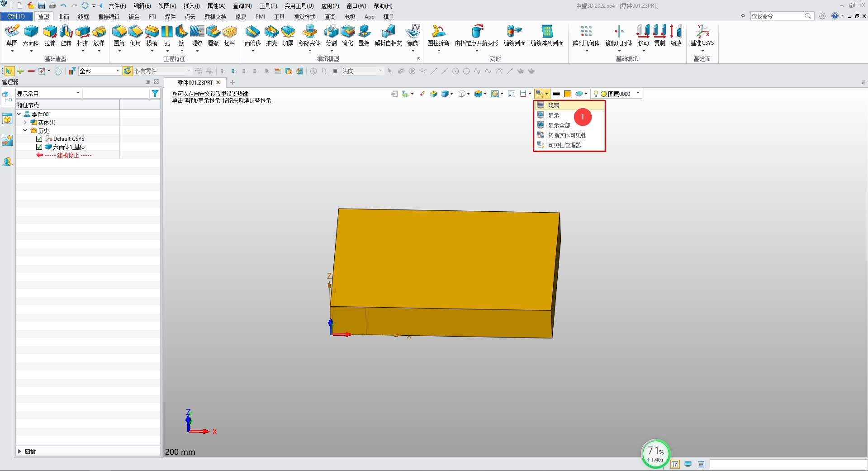Open the 阵列几何体 pattern tool

(586, 36)
